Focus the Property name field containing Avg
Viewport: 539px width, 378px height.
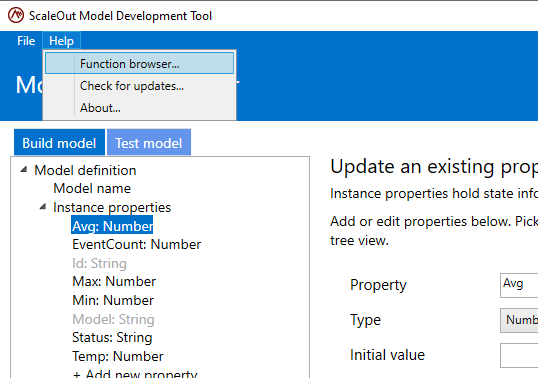coord(519,285)
